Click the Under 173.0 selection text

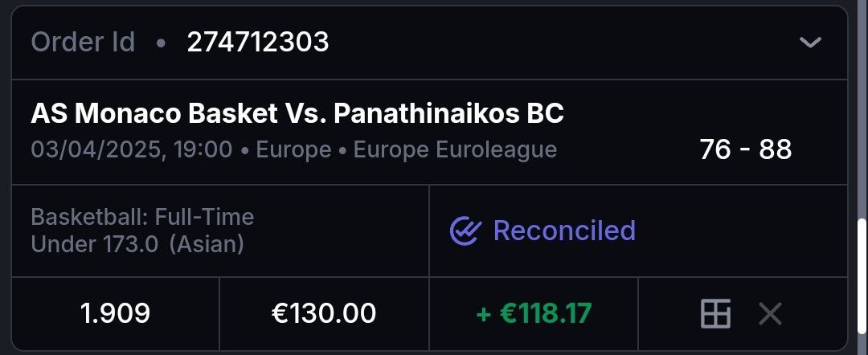click(95, 243)
